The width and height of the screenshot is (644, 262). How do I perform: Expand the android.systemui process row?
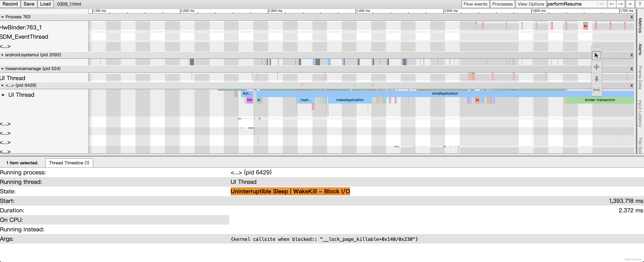[4, 54]
